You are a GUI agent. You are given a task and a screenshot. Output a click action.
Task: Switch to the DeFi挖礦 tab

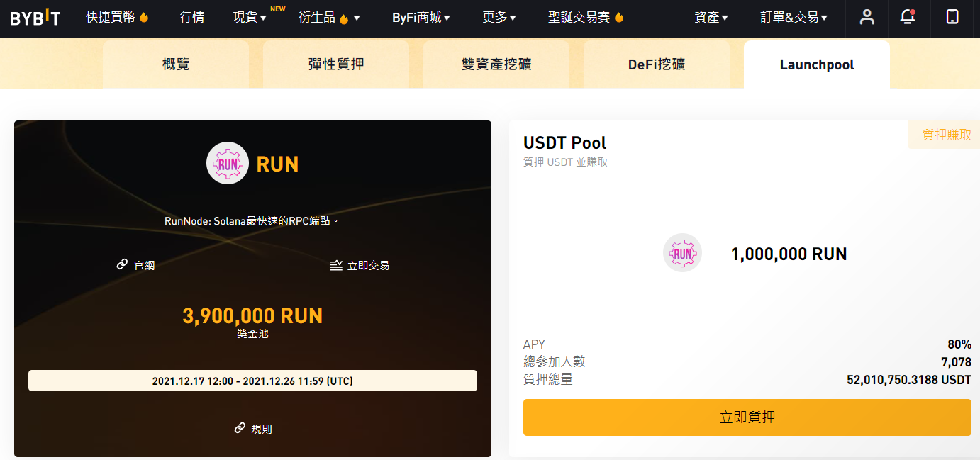click(x=657, y=64)
